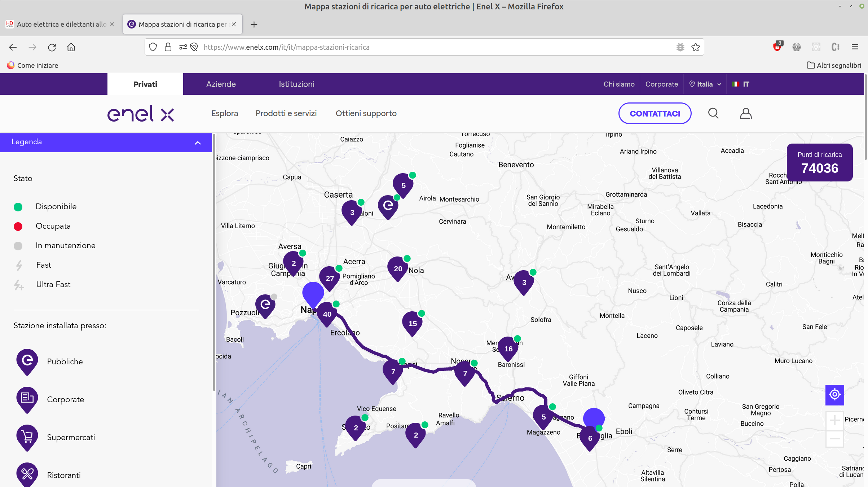The height and width of the screenshot is (487, 868).
Task: Click the cluster marker showing 2 near Positano
Action: click(x=416, y=435)
